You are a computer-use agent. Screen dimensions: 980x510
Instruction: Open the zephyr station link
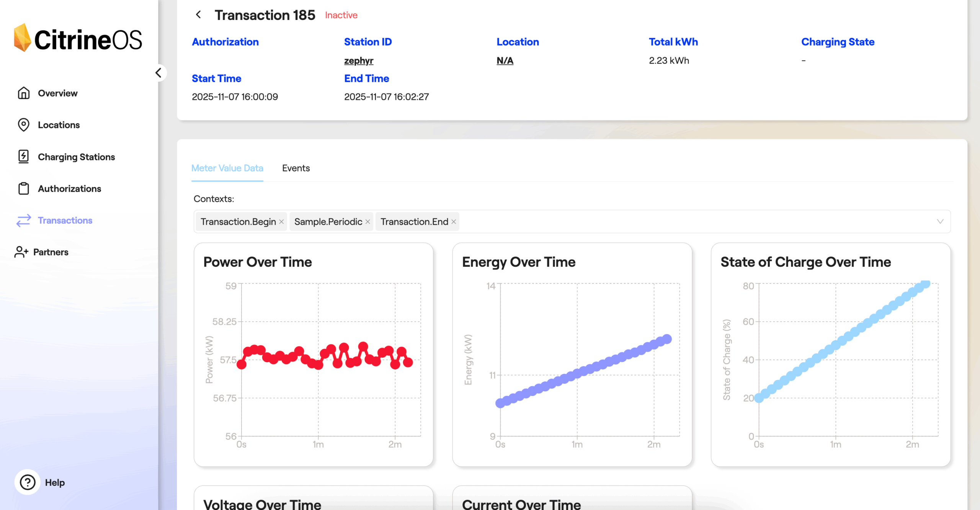click(358, 60)
